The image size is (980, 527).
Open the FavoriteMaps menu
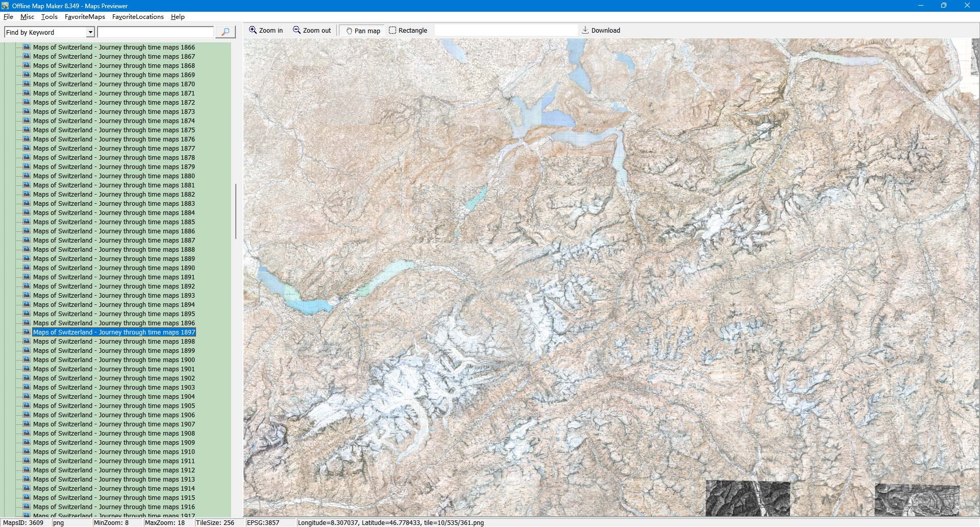coord(85,17)
